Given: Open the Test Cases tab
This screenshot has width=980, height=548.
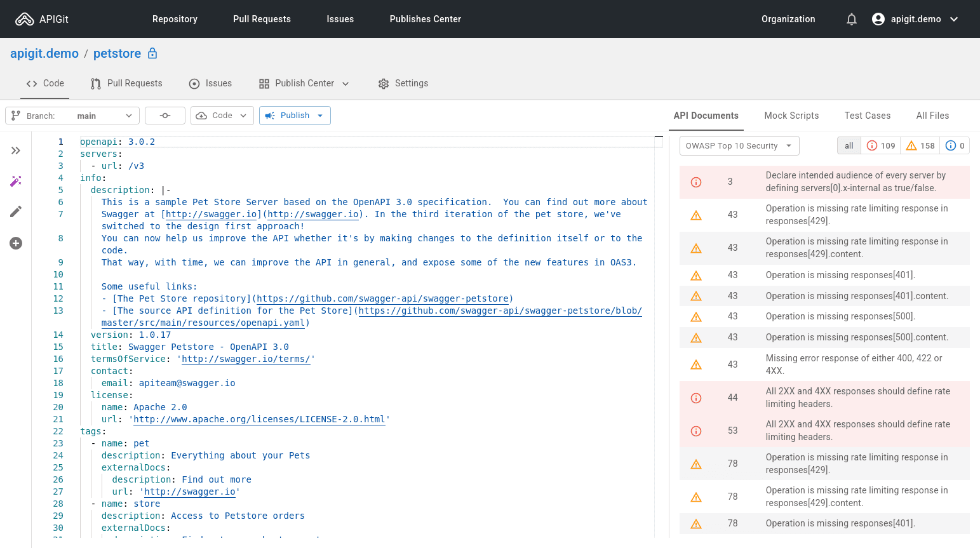Looking at the screenshot, I should [867, 116].
